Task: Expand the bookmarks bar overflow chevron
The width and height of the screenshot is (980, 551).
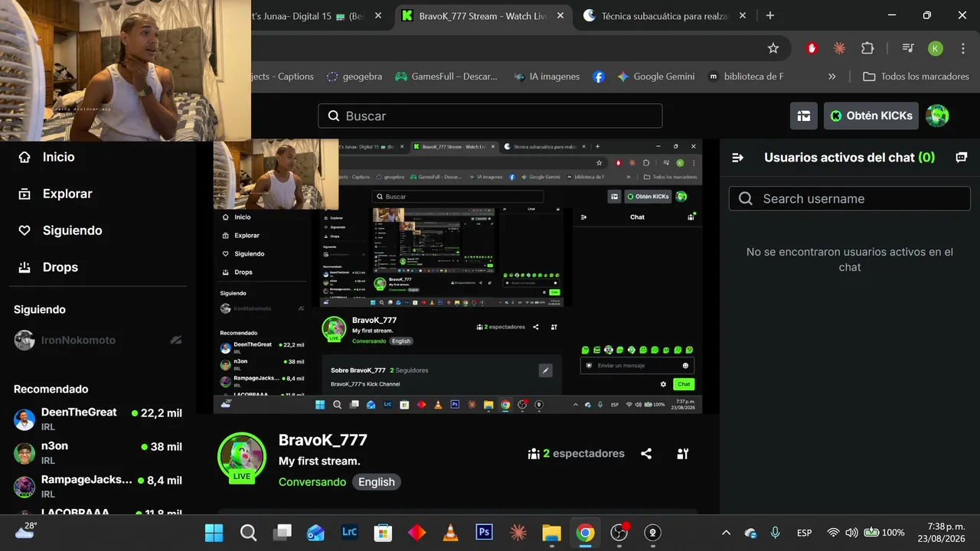Action: click(832, 77)
